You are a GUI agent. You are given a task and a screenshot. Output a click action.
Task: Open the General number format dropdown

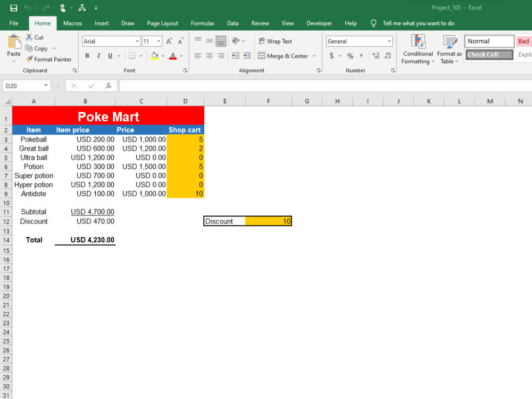coord(389,41)
